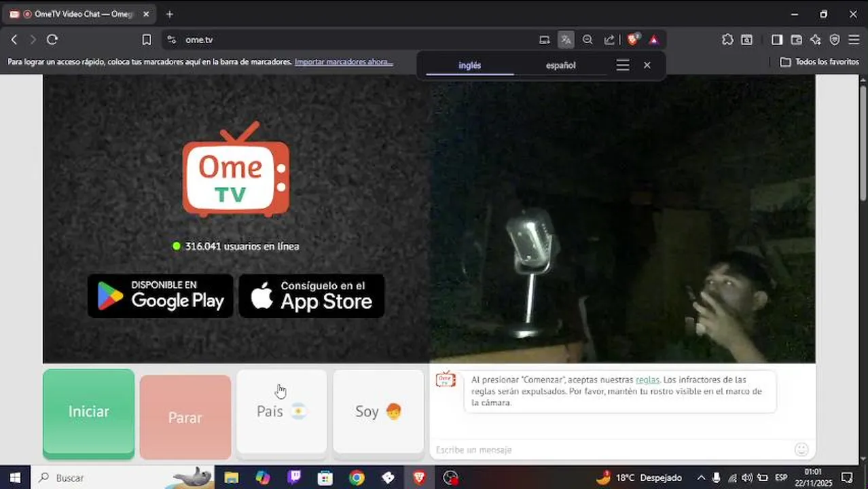
Task: Open the Brave Wallet icon
Action: pos(797,39)
